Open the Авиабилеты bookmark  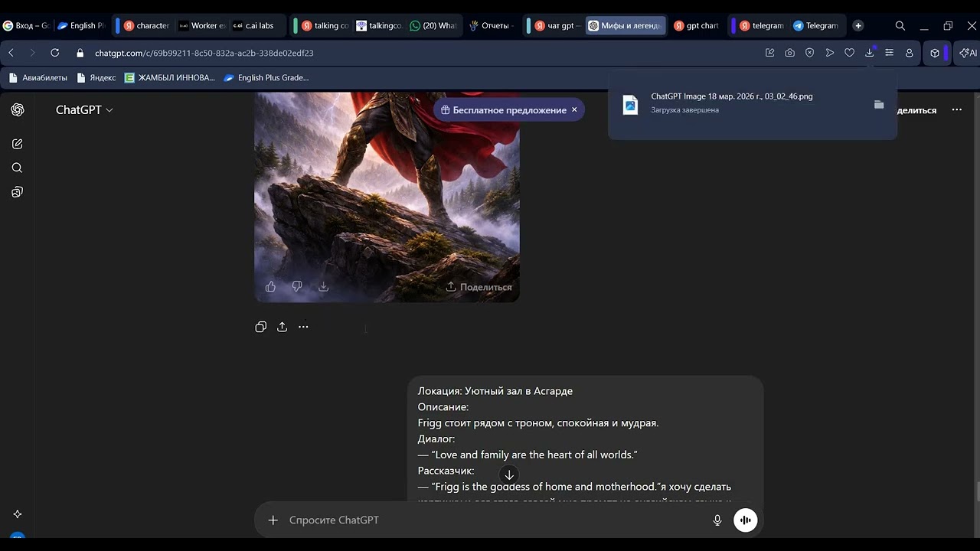pyautogui.click(x=38, y=77)
